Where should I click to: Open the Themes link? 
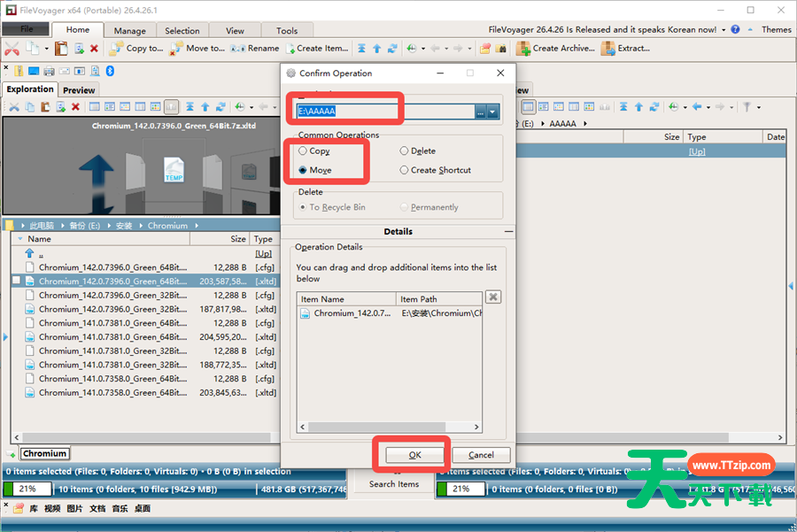[x=776, y=29]
